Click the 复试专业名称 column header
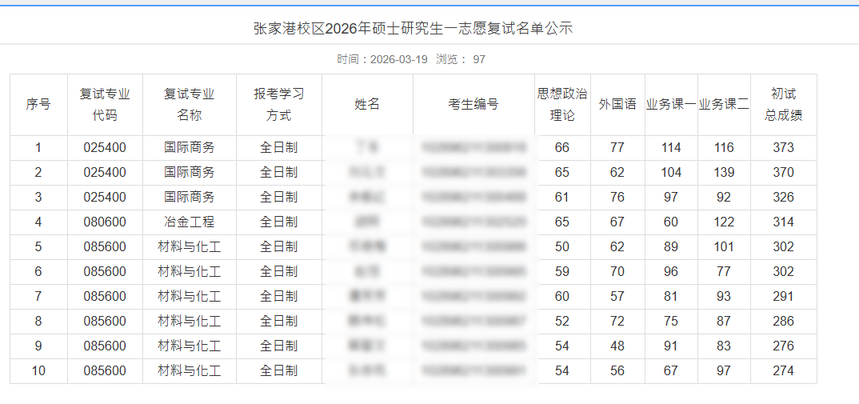859x404 pixels. pyautogui.click(x=189, y=104)
